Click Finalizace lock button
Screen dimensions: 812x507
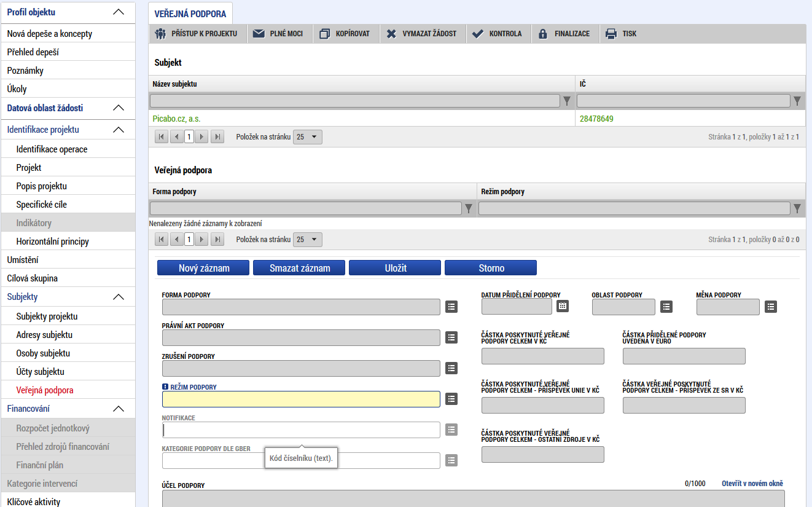pyautogui.click(x=564, y=34)
